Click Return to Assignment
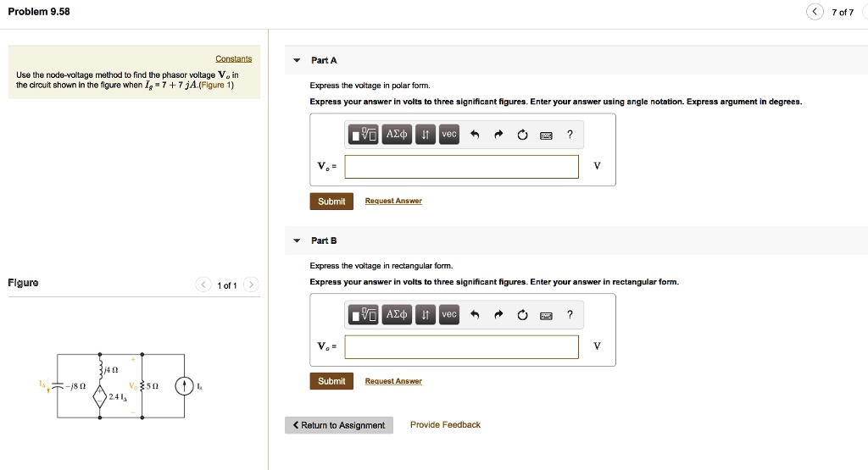Screen dimensions: 868x470 click(338, 425)
